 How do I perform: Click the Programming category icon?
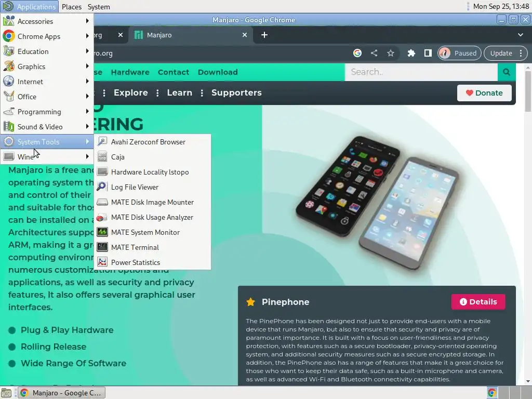9,112
